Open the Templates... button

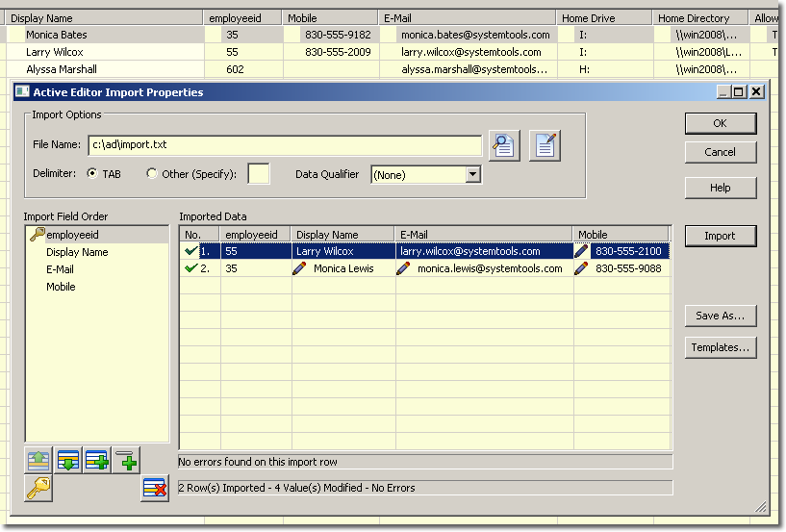pos(721,347)
